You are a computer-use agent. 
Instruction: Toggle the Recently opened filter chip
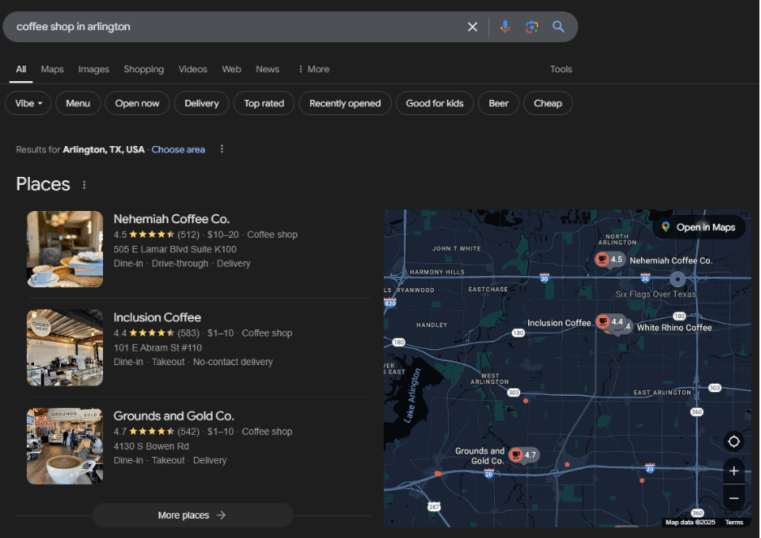coord(345,103)
